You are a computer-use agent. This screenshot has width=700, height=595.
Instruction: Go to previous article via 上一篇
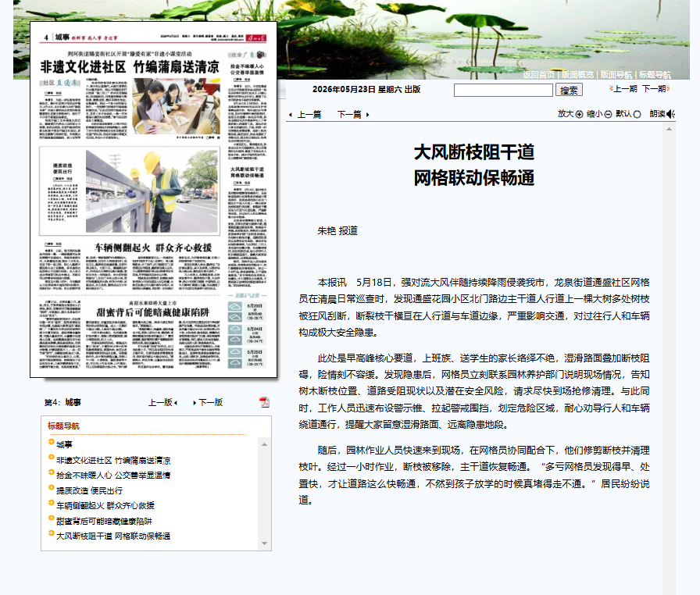(309, 115)
